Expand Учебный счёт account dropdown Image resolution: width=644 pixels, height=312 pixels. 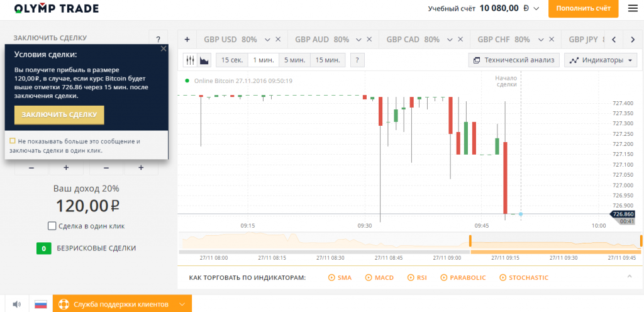536,9
